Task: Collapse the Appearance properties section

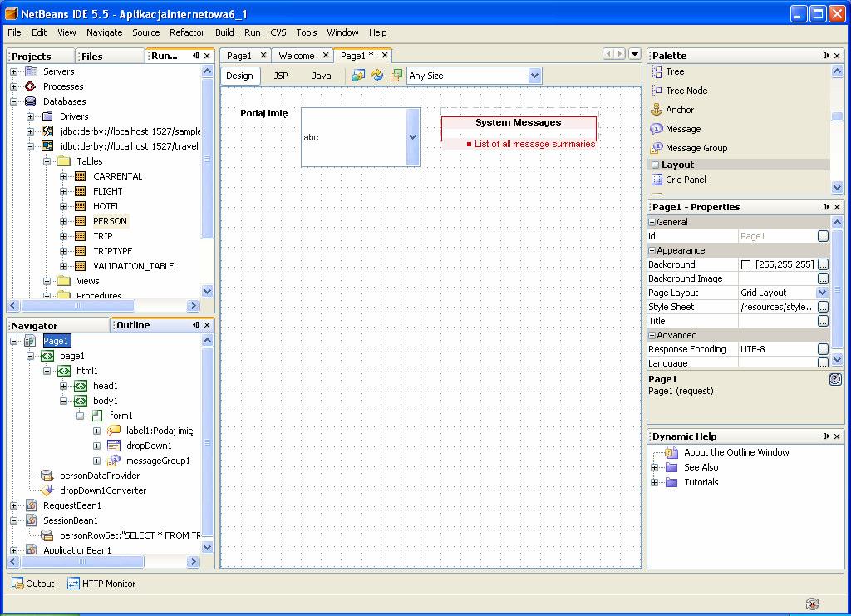Action: 652,250
